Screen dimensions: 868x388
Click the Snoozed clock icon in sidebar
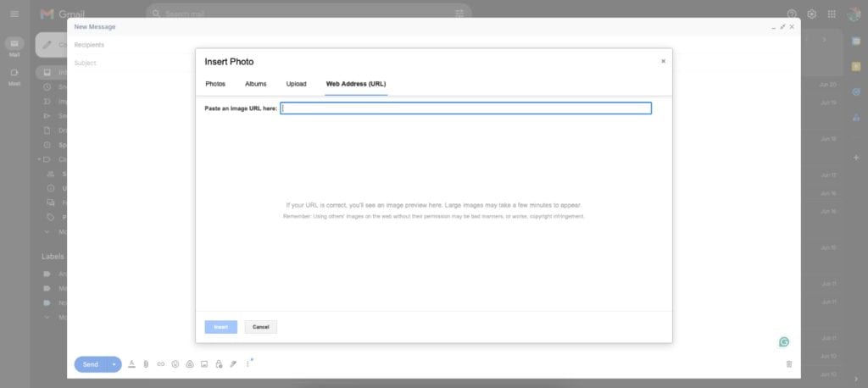[x=47, y=87]
